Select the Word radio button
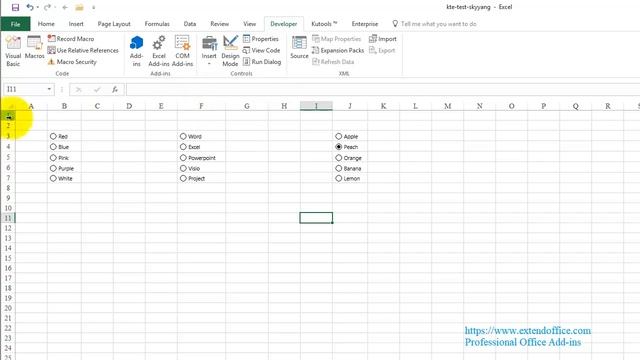 coord(183,136)
